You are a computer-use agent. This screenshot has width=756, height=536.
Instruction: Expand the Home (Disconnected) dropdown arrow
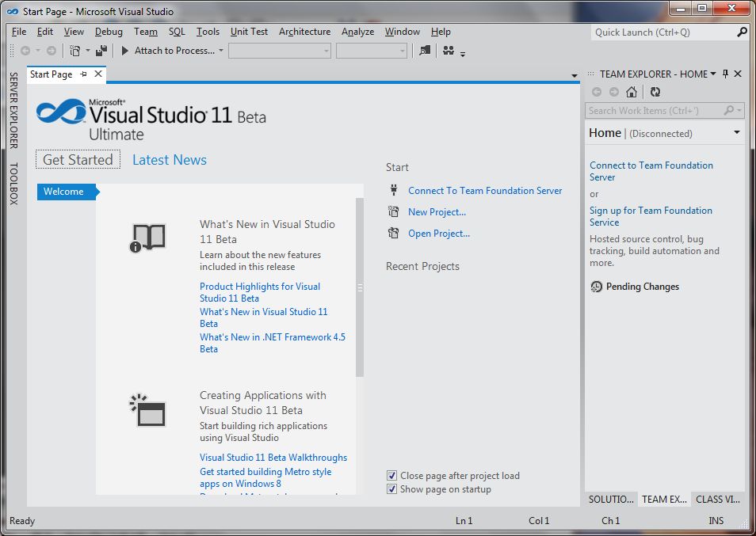[737, 133]
